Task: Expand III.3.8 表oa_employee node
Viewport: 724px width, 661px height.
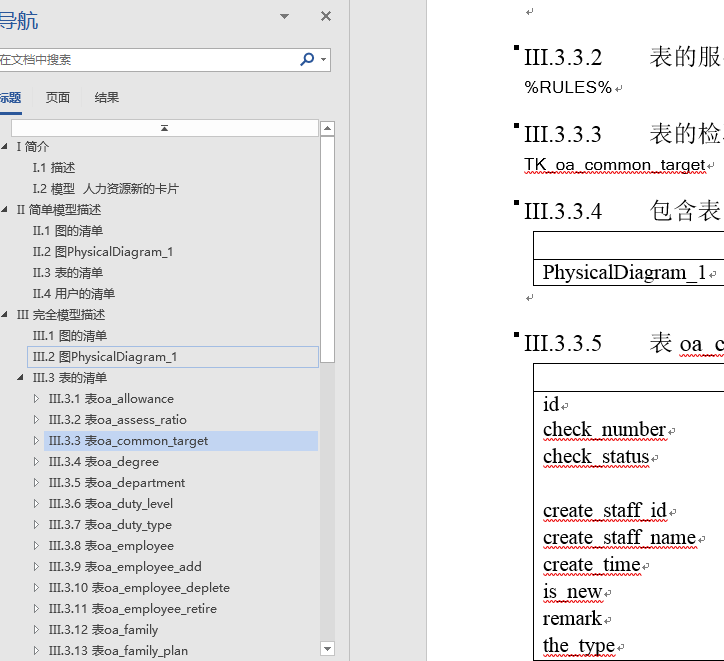Action: click(x=36, y=546)
